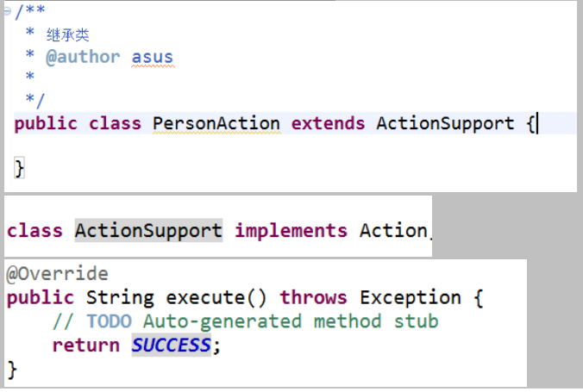Select the PersonAction class name

pos(216,123)
